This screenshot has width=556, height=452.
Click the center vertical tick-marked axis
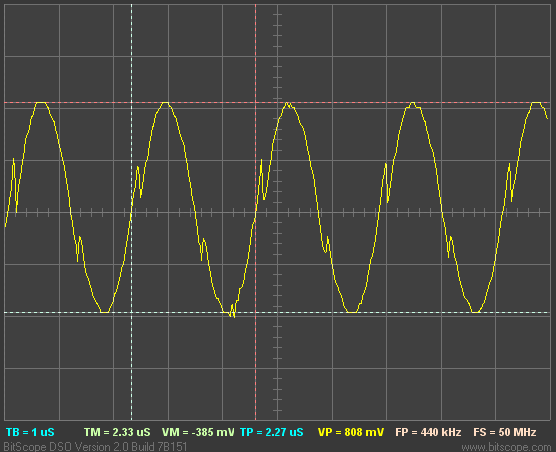click(277, 213)
